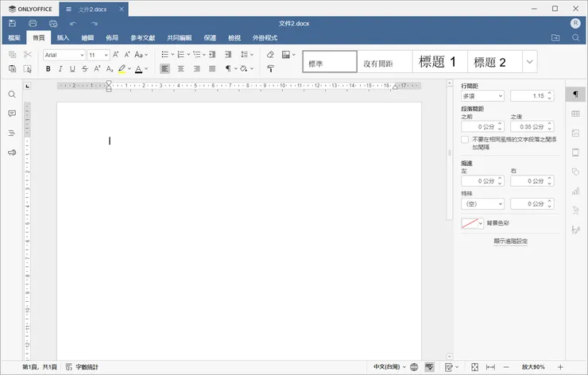Click the Cut scissors icon

27,54
